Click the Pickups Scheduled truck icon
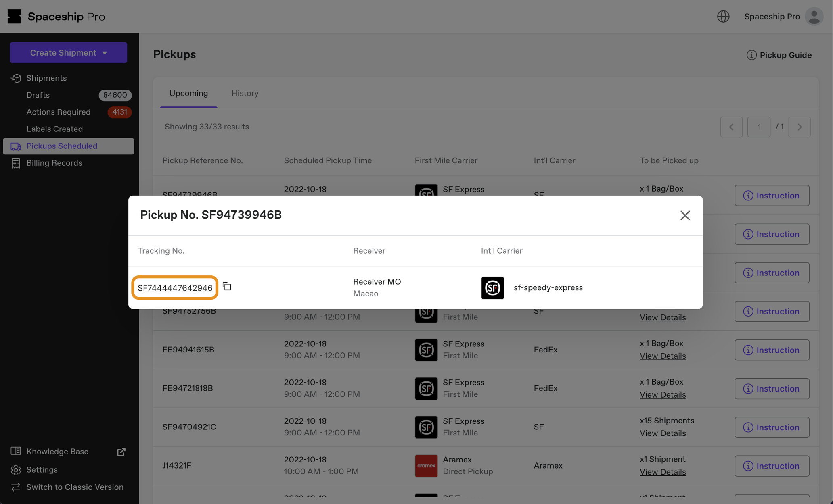This screenshot has width=833, height=504. tap(16, 146)
